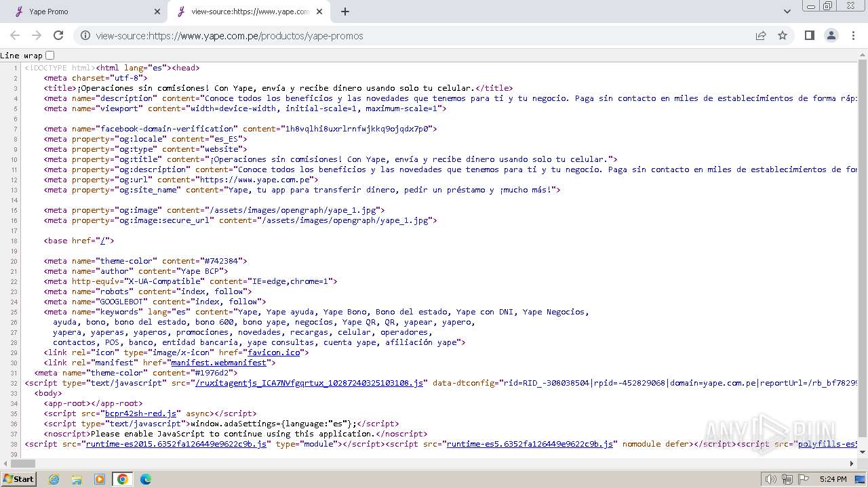868x488 pixels.
Task: Launch Microsoft Edge from the taskbar
Action: click(x=145, y=479)
